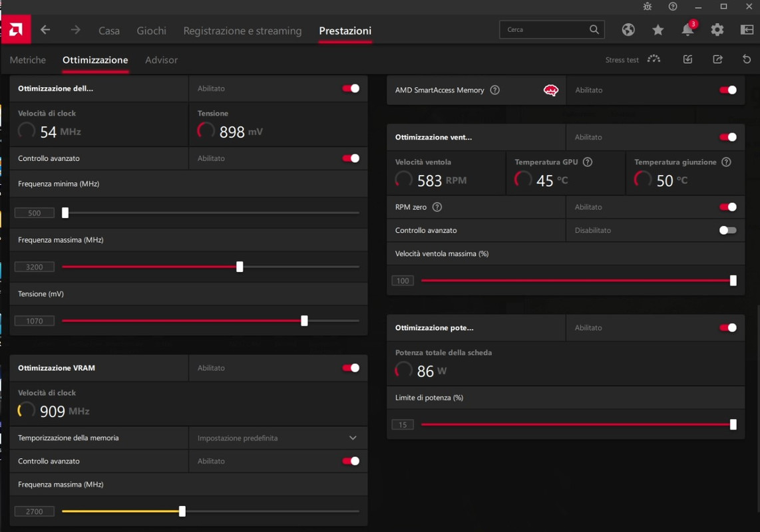The width and height of the screenshot is (760, 532).
Task: Reset tuning with the undo arrow icon
Action: [747, 60]
